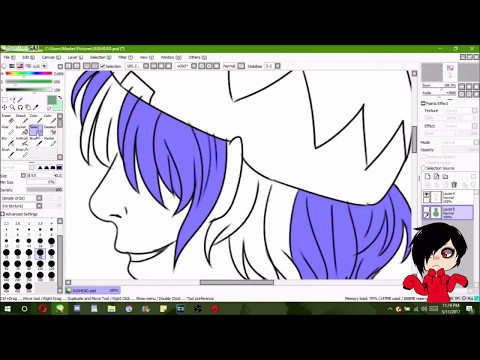This screenshot has height=360, width=480.
Task: Toggle Advanced Settings checkbox
Action: [3, 214]
